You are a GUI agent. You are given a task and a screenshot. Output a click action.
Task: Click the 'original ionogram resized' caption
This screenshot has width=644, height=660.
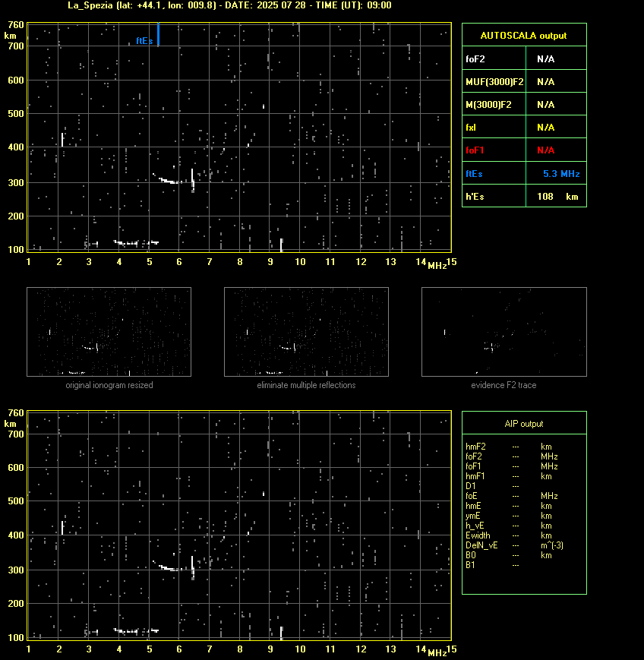click(x=109, y=385)
